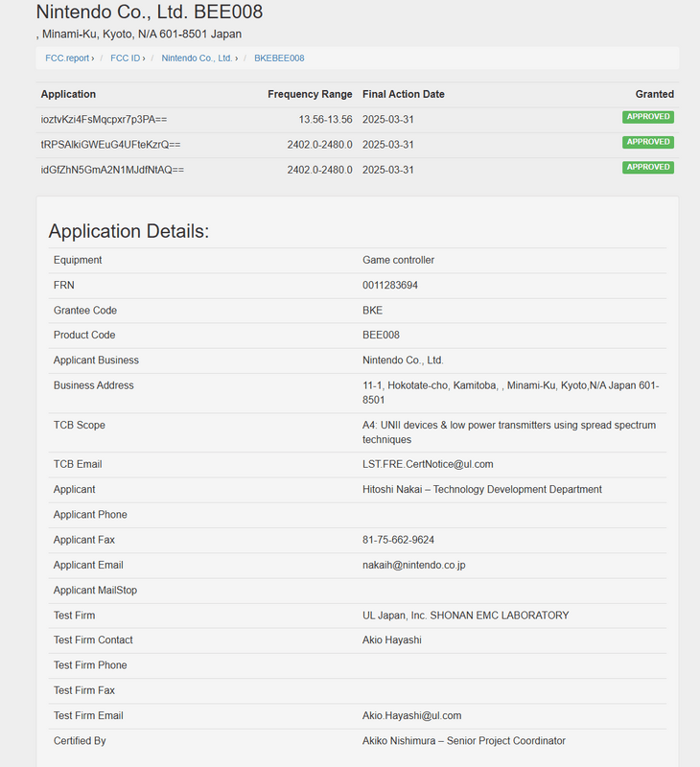The image size is (700, 767).
Task: Click the Application column header
Action: (x=68, y=94)
